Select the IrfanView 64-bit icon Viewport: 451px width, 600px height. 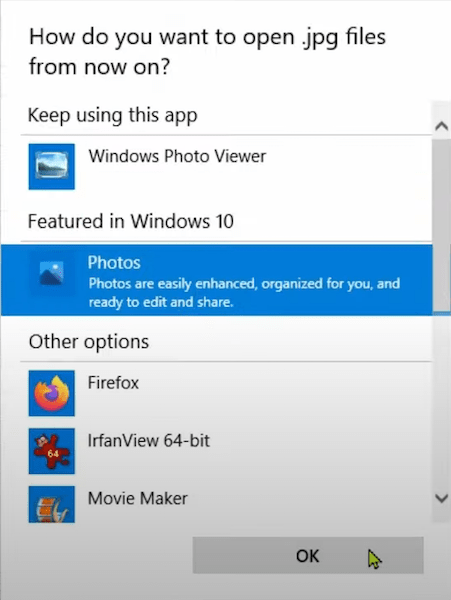point(52,451)
